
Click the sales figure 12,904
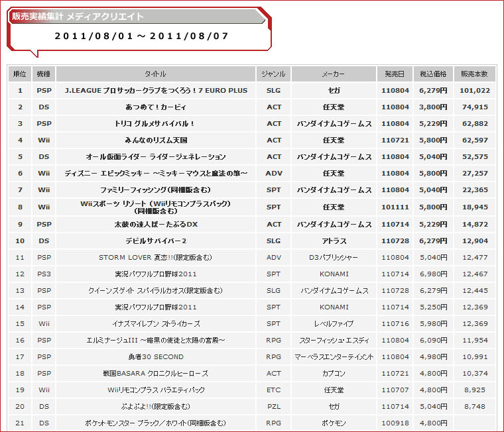coord(475,241)
